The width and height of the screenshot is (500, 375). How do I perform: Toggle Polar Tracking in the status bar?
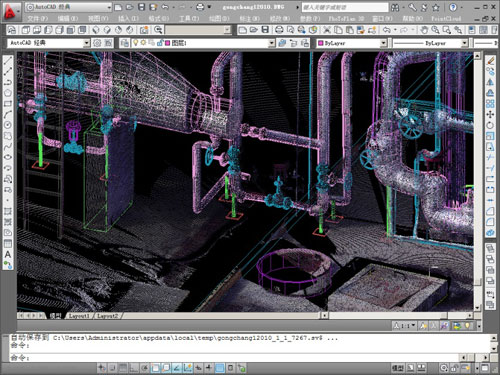pos(144,368)
